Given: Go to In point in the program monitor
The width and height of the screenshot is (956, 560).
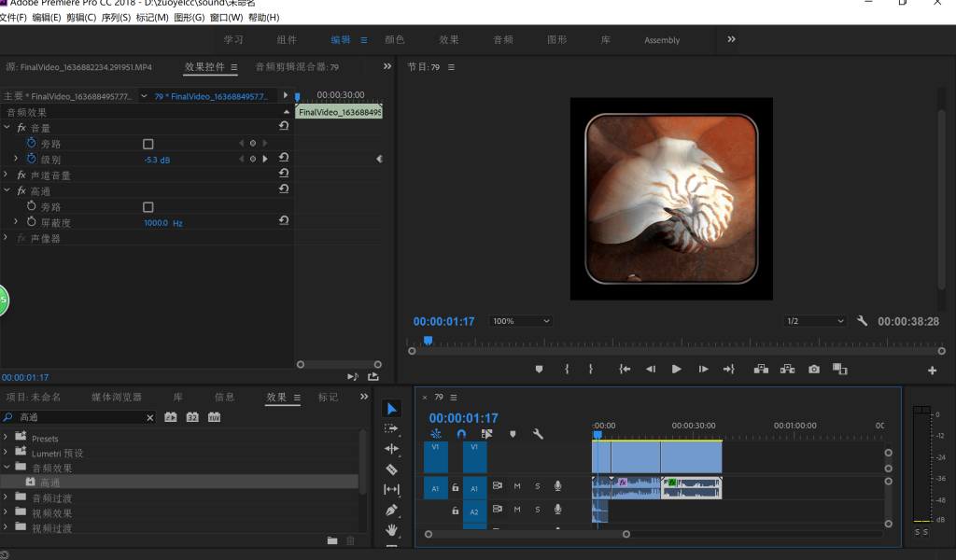Looking at the screenshot, I should 625,370.
